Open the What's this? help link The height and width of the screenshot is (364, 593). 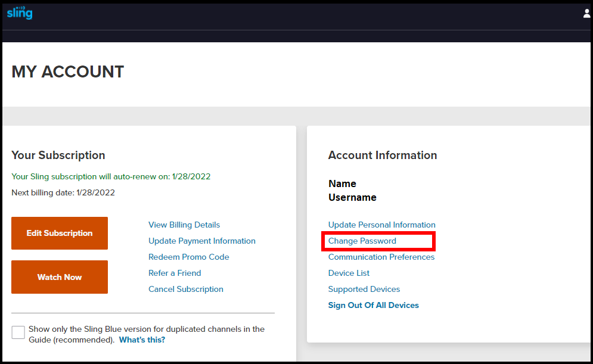click(142, 340)
